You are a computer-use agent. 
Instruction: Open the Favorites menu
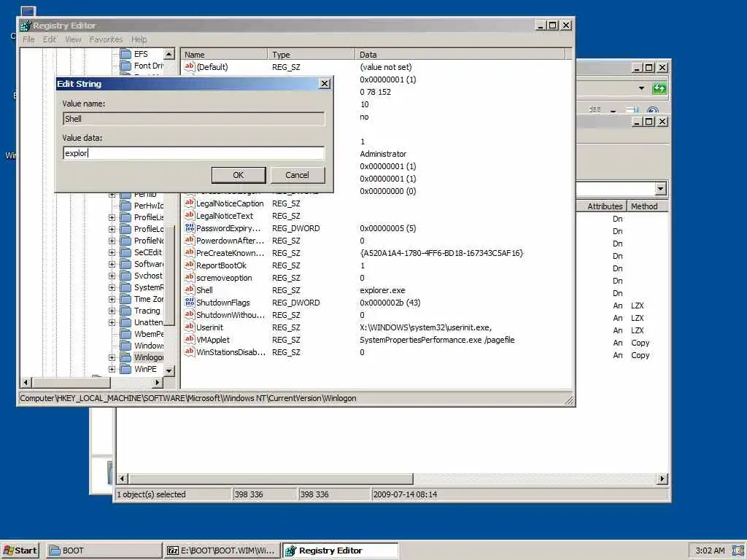pos(106,39)
